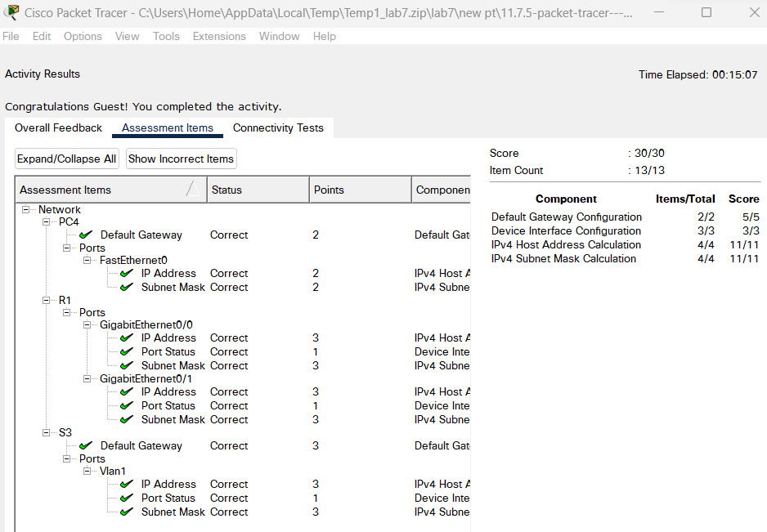The height and width of the screenshot is (532, 767).
Task: Click the Expand/Collapse All button
Action: click(x=66, y=159)
